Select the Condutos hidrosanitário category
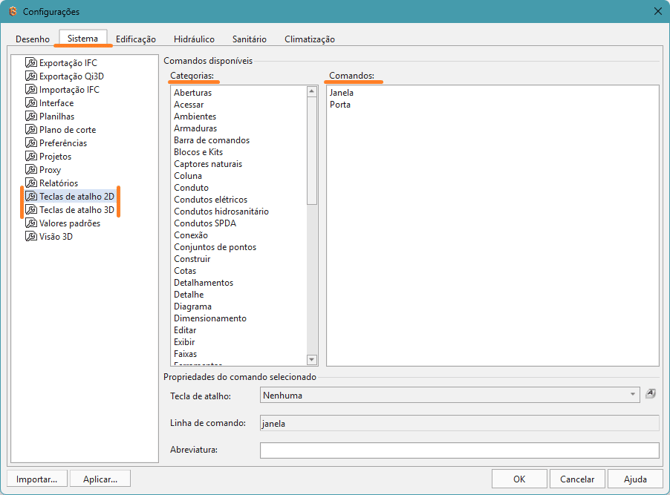 click(221, 211)
